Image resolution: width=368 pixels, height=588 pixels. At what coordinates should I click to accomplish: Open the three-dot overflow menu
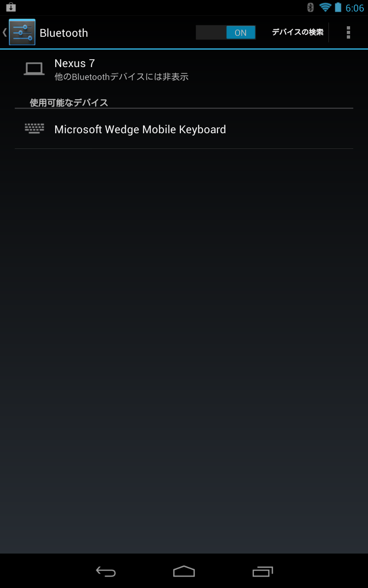348,32
